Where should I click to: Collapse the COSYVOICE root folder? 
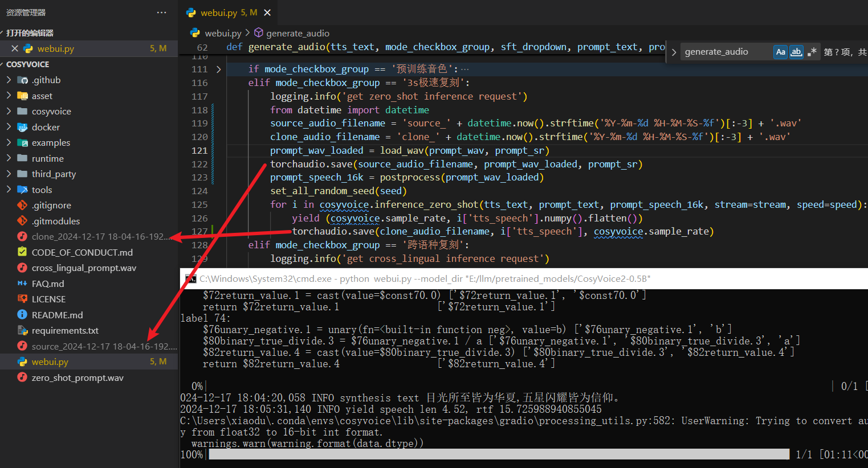(27, 64)
